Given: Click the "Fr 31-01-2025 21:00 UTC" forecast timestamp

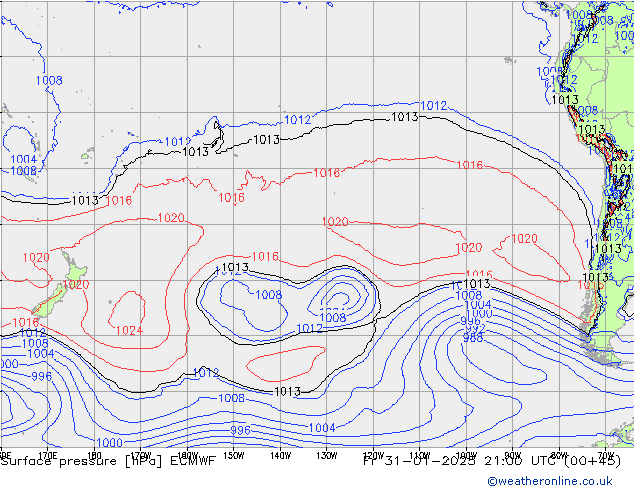Looking at the screenshot, I should pos(461,461).
